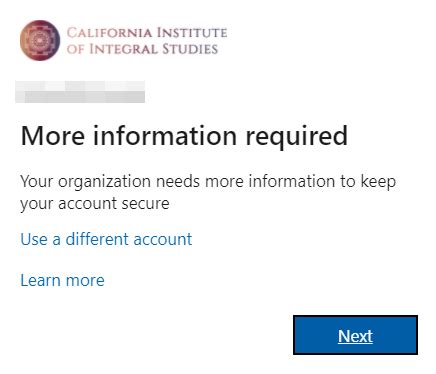Switch accounts via Use a different account
The image size is (436, 374).
point(106,239)
